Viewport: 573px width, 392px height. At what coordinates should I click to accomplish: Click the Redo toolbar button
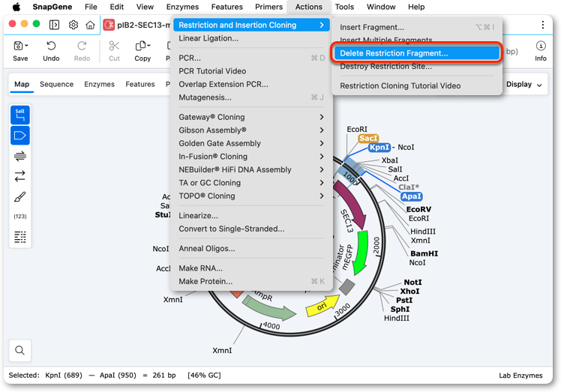82,51
